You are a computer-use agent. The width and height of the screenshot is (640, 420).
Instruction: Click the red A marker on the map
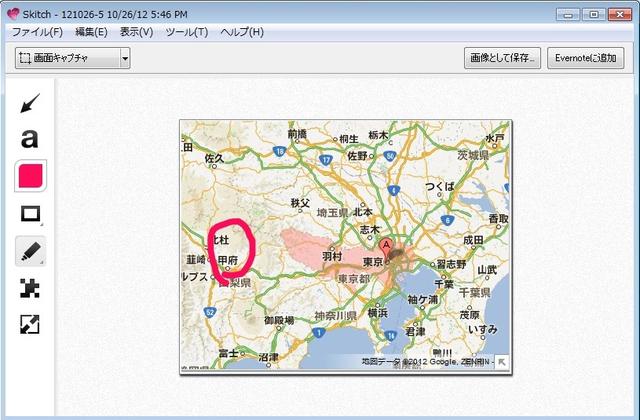point(386,245)
